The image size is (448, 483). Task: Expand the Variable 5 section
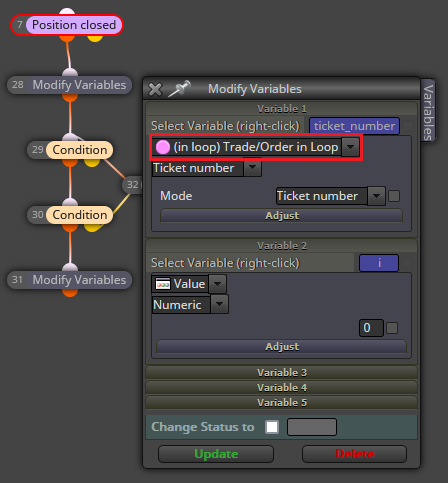[x=282, y=402]
